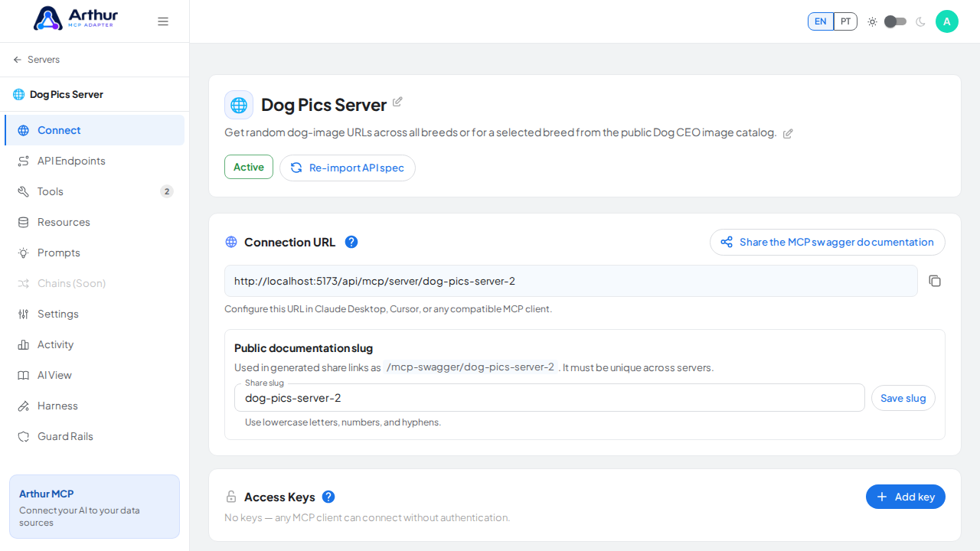Click the Prompts lightbulb sidebar icon
The width and height of the screenshot is (980, 551).
(24, 253)
